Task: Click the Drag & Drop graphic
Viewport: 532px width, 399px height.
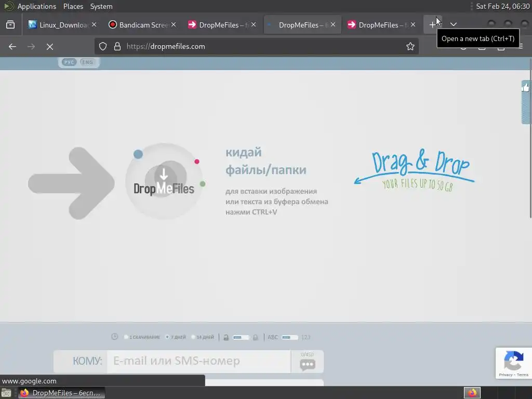Action: (414, 170)
